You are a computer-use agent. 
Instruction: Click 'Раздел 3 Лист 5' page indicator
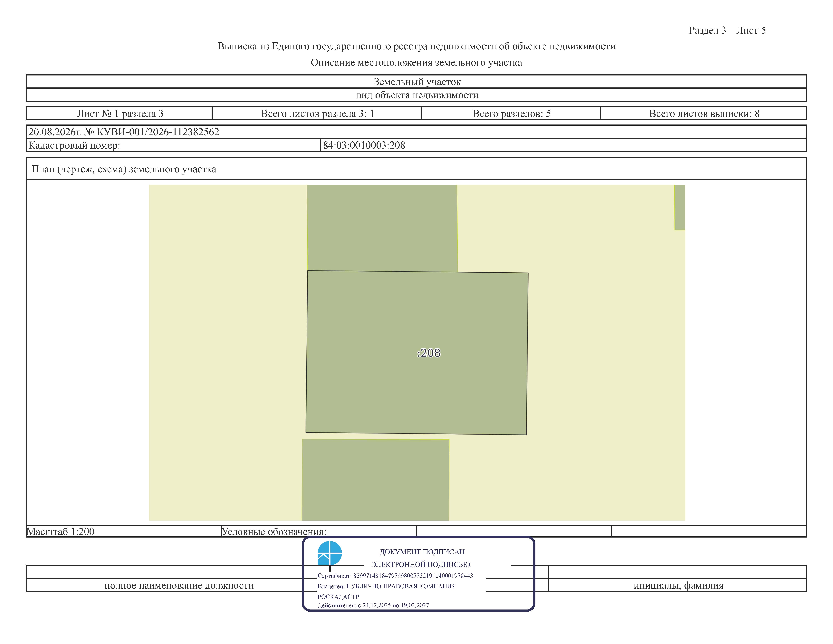pyautogui.click(x=727, y=31)
